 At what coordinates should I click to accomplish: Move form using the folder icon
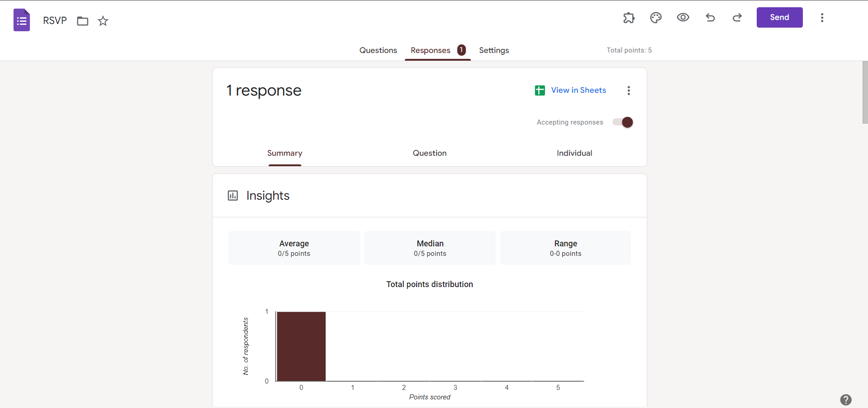pyautogui.click(x=82, y=21)
